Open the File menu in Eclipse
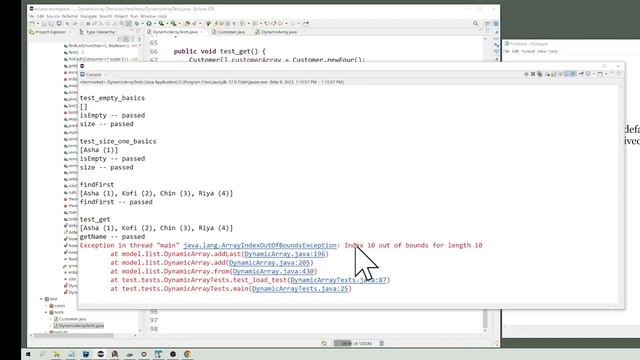640x360 pixels. (31, 16)
